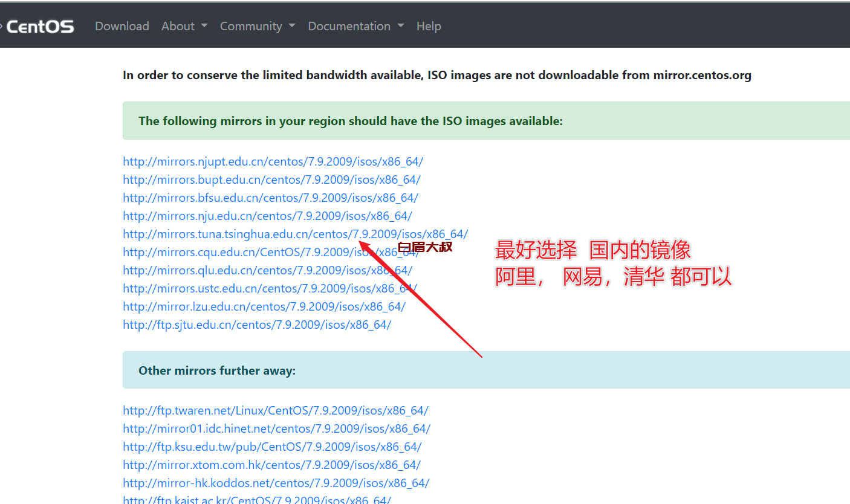Image resolution: width=850 pixels, height=504 pixels.
Task: Click the 'Other mirrors further away:' heading
Action: [x=217, y=370]
